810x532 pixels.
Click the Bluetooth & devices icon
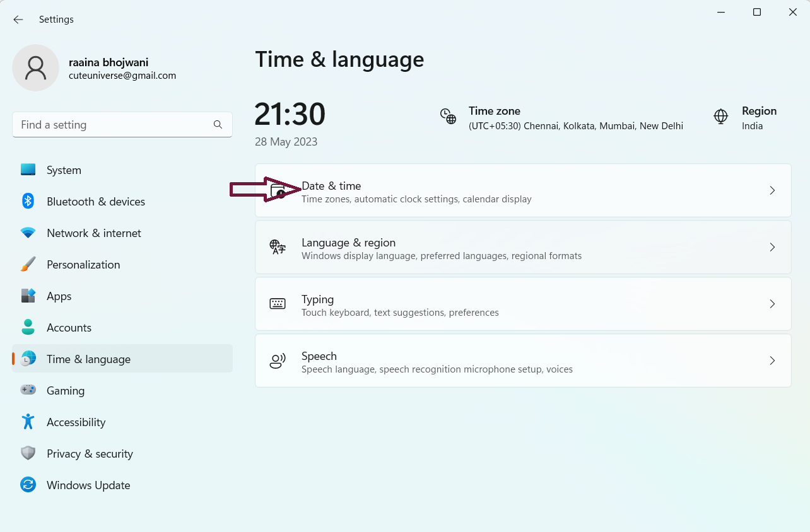coord(28,201)
